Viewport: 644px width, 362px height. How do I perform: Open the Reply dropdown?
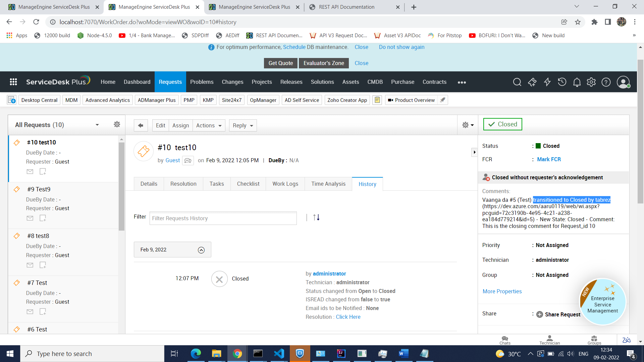click(x=243, y=125)
